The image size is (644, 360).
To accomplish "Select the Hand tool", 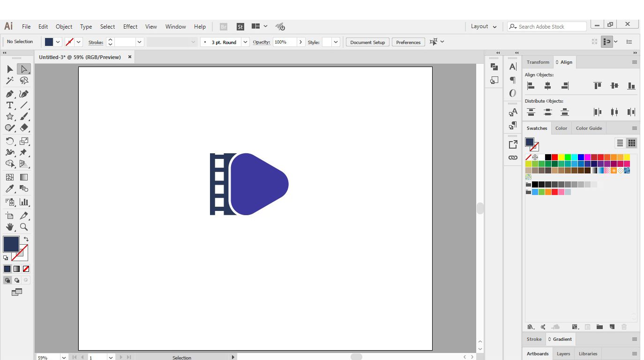I will coord(10,227).
